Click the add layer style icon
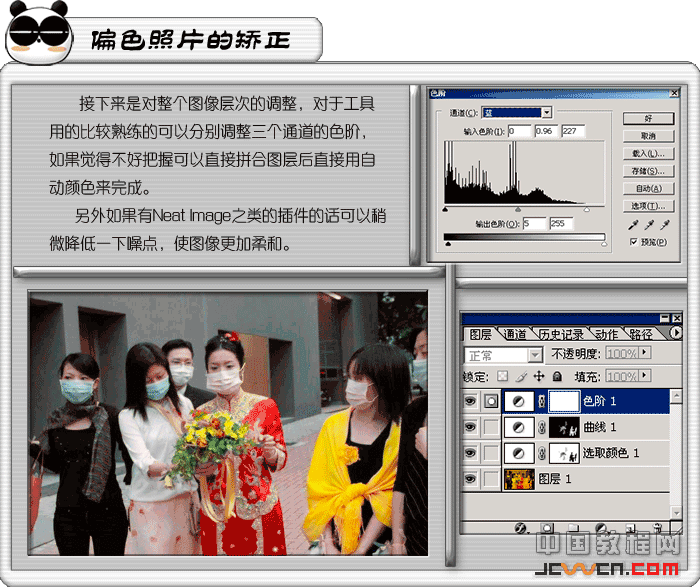Screen dimensions: 700x587 [520, 527]
